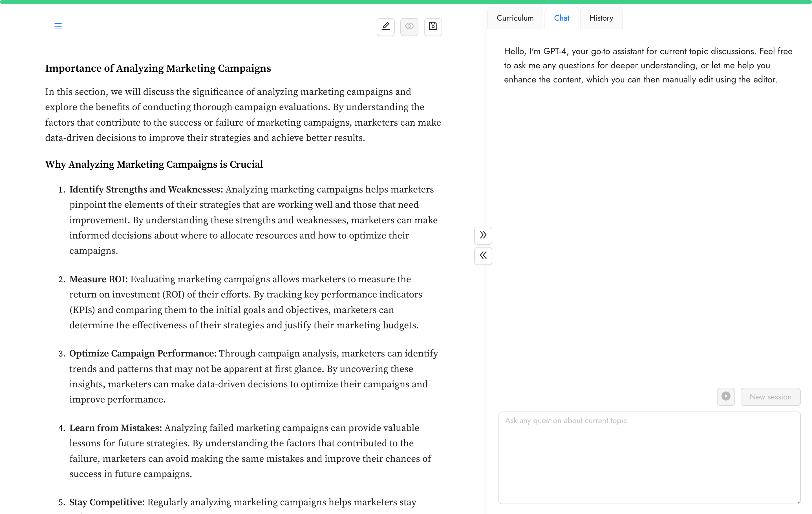Focus the 'Ask any question' input box

coord(649,457)
